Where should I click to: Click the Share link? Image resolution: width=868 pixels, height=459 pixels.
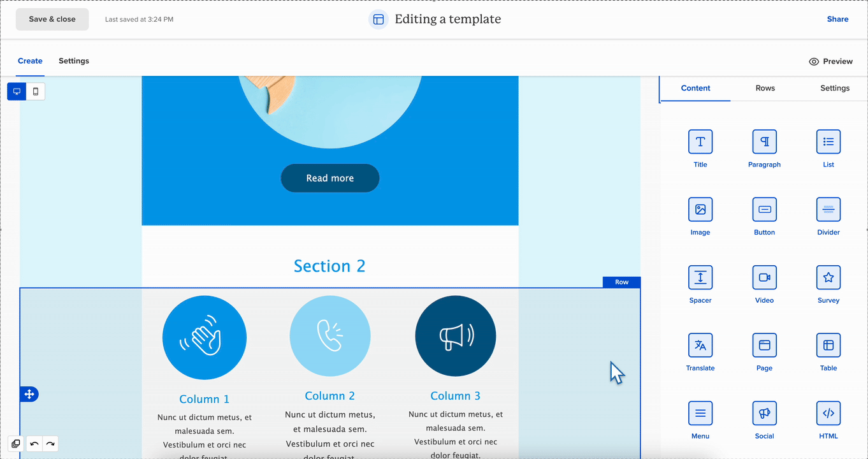[837, 19]
